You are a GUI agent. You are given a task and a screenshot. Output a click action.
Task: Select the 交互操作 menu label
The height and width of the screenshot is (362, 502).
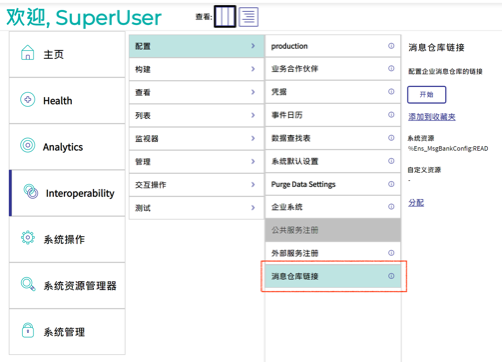tap(150, 185)
